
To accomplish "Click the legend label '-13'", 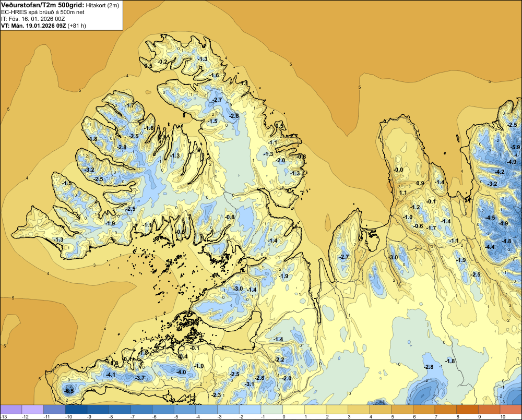I will [4, 417].
